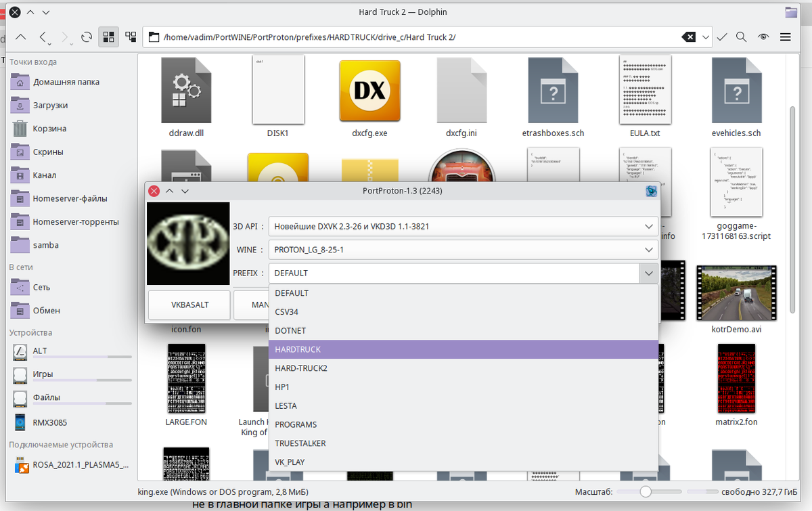This screenshot has height=511, width=812.
Task: Open Homeserver-файлы network place
Action: click(x=70, y=198)
